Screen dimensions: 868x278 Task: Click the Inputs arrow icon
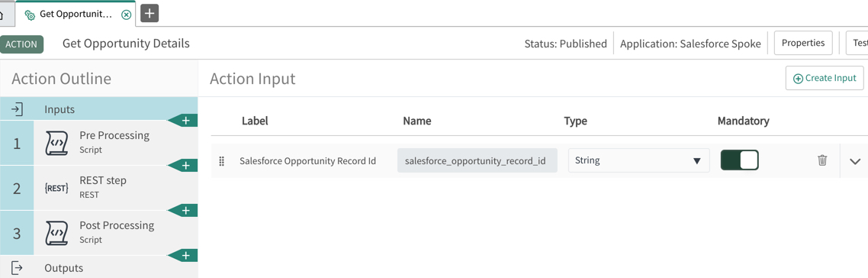point(17,109)
